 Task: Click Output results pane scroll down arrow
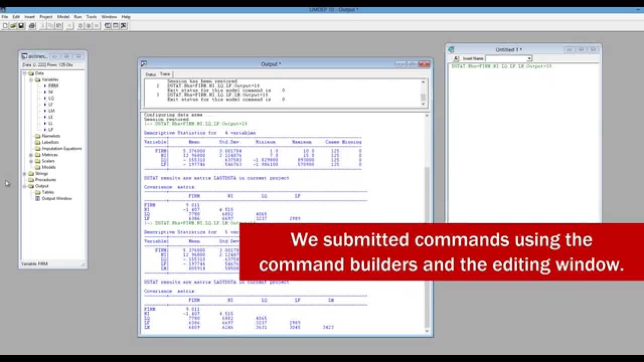(427, 331)
